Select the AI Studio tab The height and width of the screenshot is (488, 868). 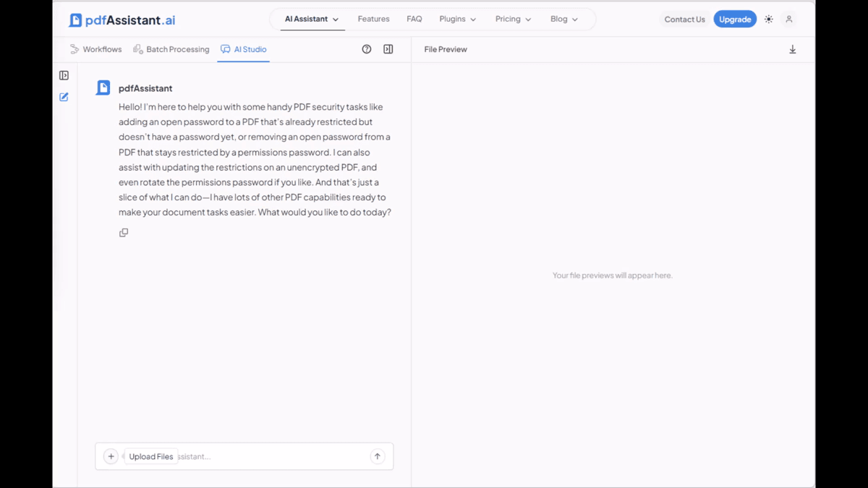pyautogui.click(x=244, y=49)
